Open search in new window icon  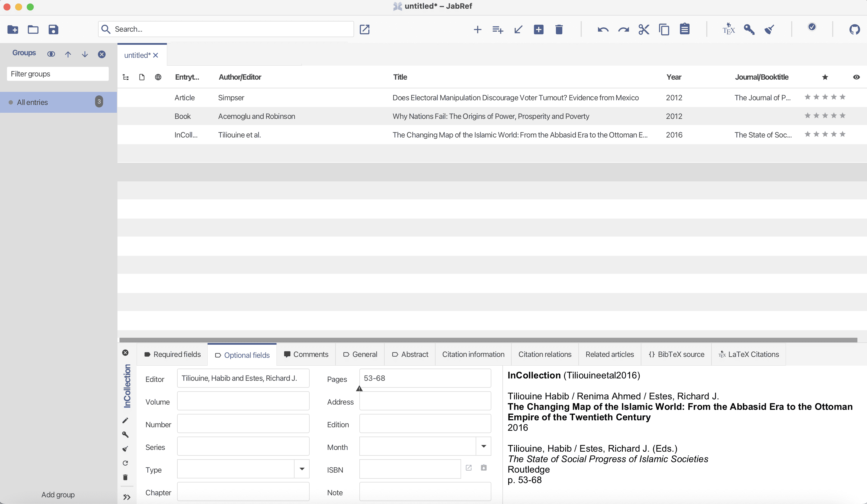coord(364,30)
